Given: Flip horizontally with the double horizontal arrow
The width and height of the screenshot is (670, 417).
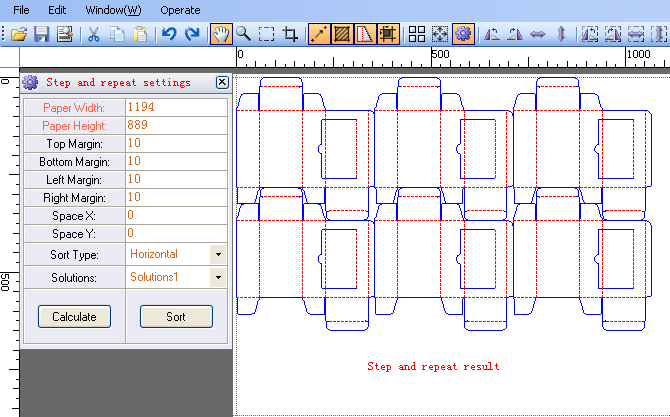Looking at the screenshot, I should click(x=538, y=34).
